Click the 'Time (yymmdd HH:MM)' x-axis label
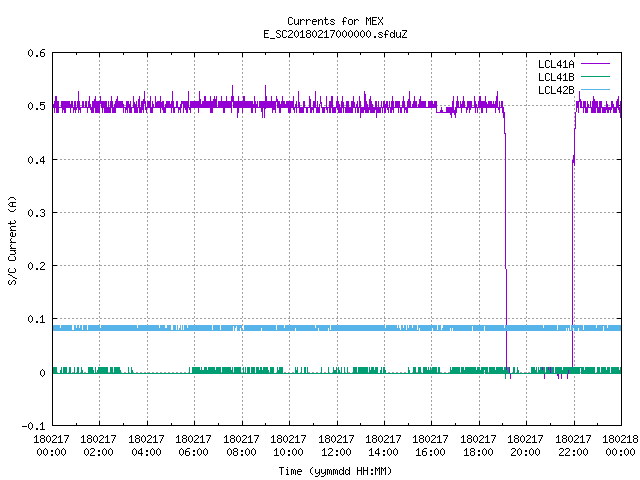The height and width of the screenshot is (480, 640). (x=335, y=471)
